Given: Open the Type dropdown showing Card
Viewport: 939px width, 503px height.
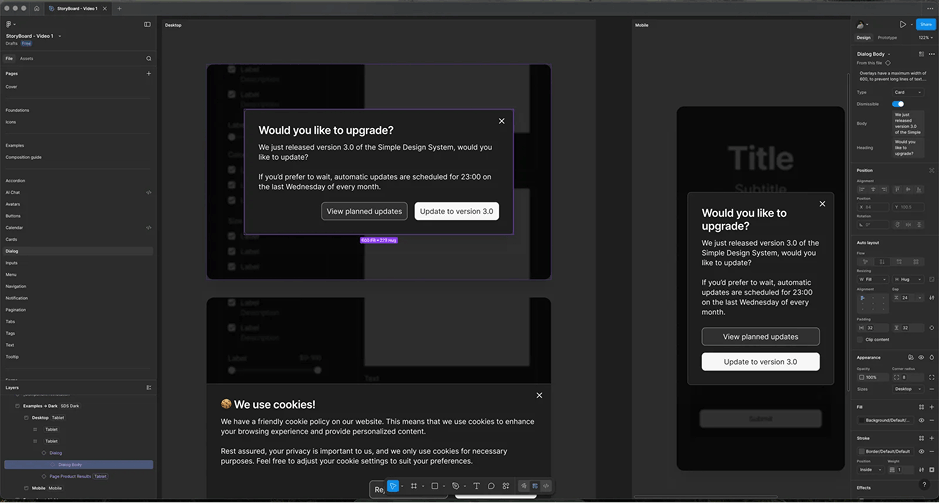Looking at the screenshot, I should pyautogui.click(x=908, y=92).
